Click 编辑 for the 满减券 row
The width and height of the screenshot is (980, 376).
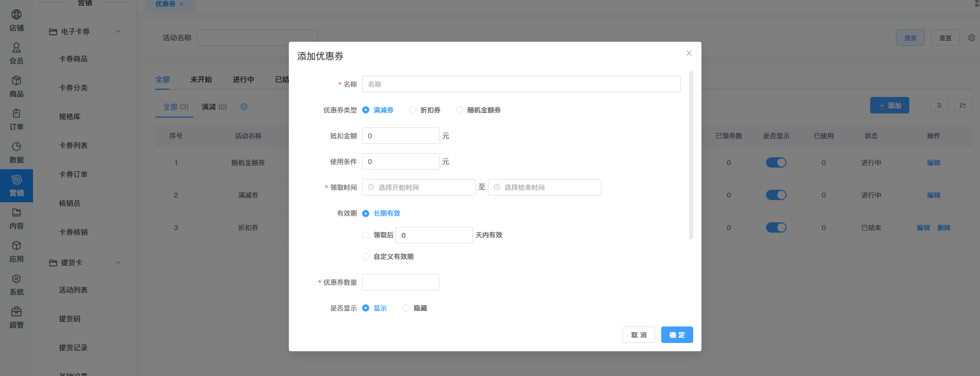[x=934, y=195]
